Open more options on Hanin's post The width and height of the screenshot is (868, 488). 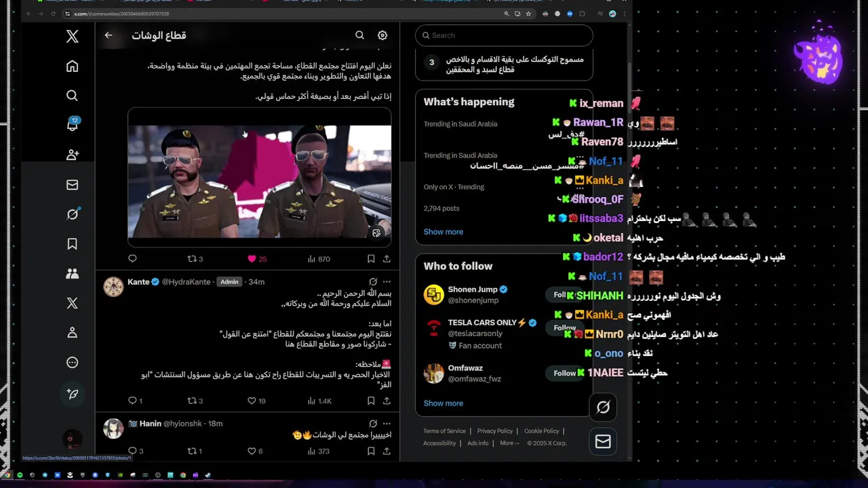tap(387, 424)
